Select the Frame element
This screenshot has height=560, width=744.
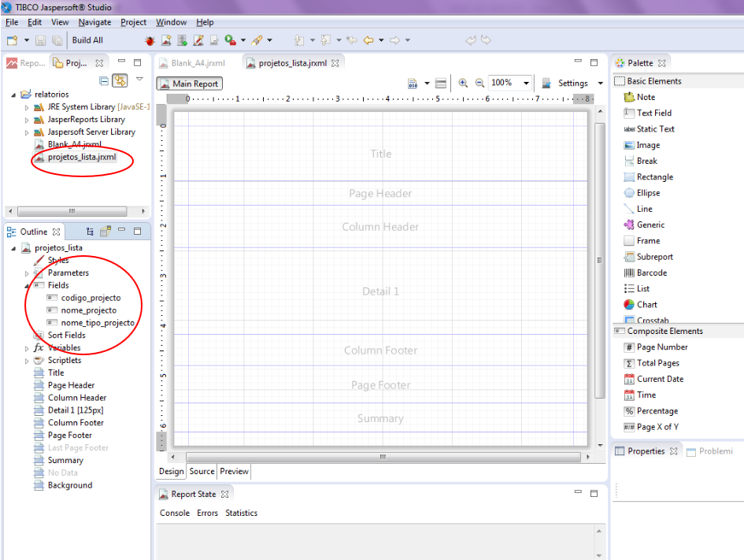click(642, 240)
